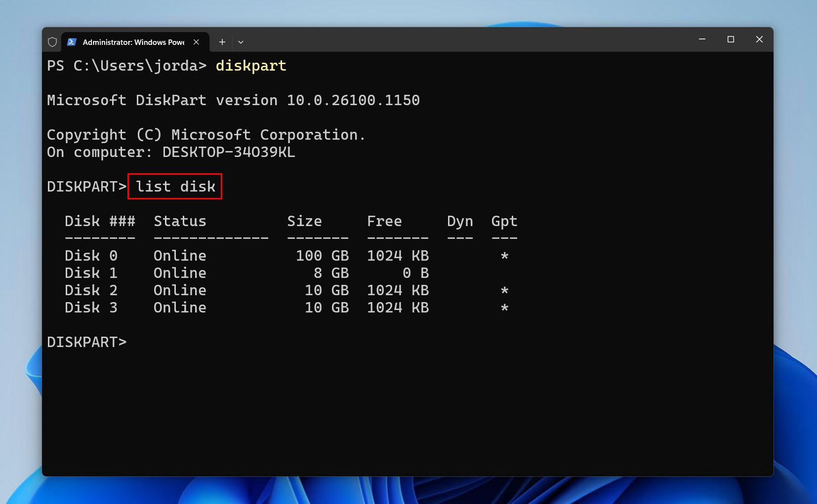Click the shield icon in the title bar

coord(52,41)
